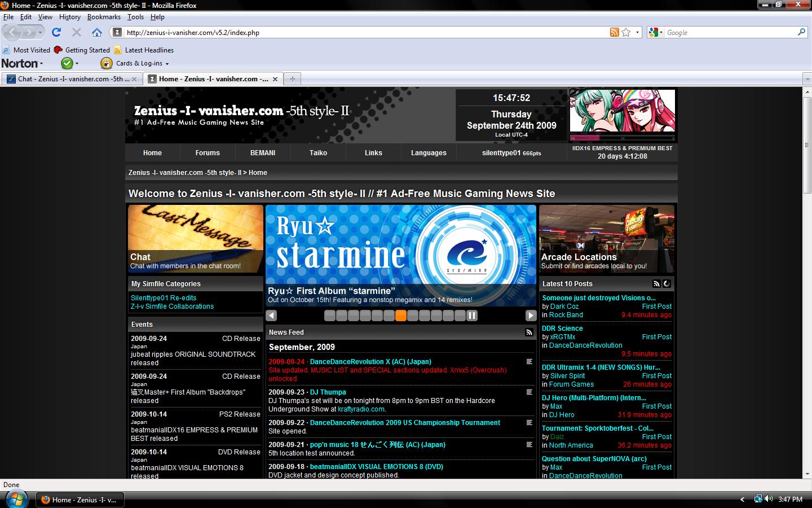Viewport: 812px width, 508px height.
Task: Click the search magnifier icon in search box
Action: pyautogui.click(x=801, y=33)
